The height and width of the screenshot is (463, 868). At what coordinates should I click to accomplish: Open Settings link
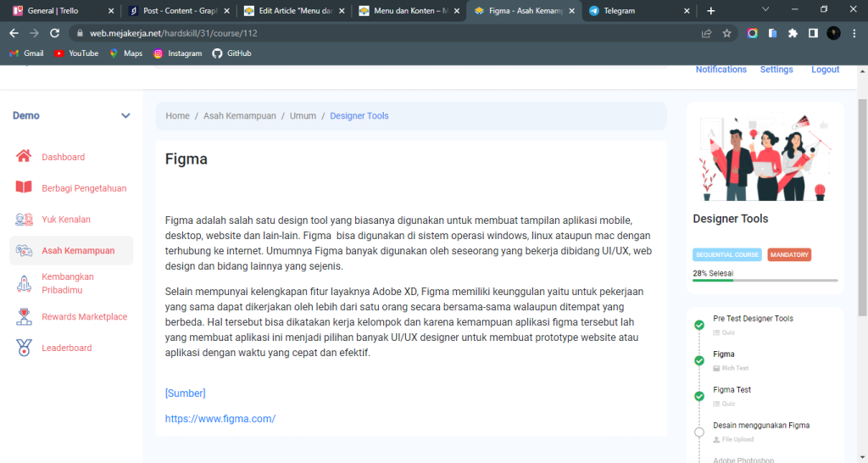776,70
